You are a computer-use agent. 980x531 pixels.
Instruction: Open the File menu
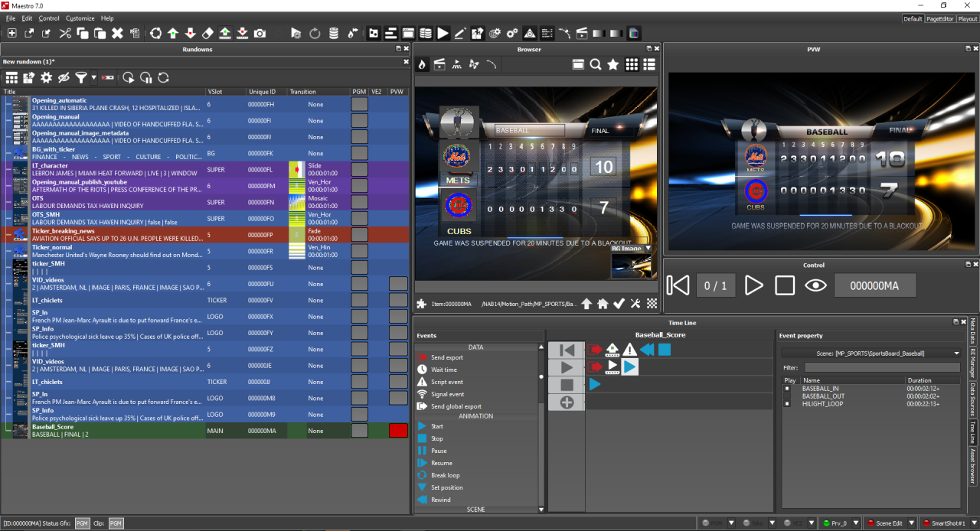11,18
